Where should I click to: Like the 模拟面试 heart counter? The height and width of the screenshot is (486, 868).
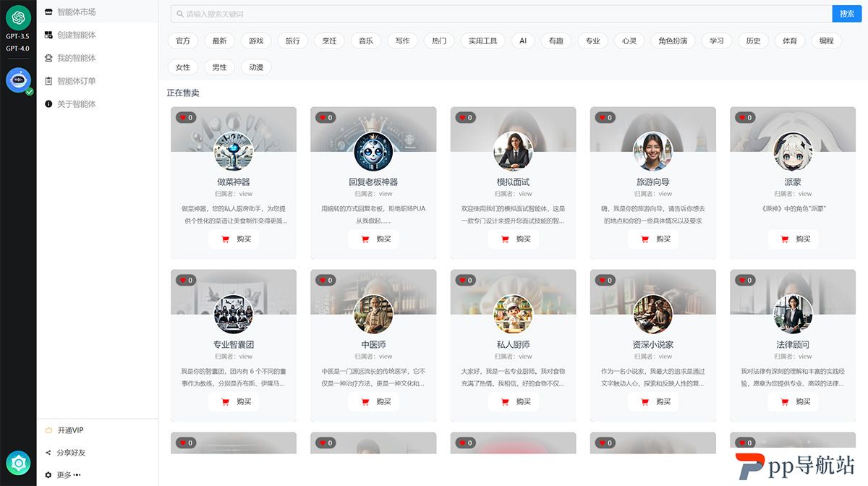[x=466, y=117]
